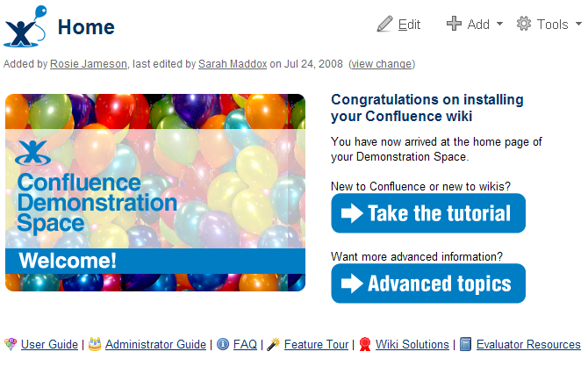Click the Wiki Solutions ribbon icon

(364, 345)
